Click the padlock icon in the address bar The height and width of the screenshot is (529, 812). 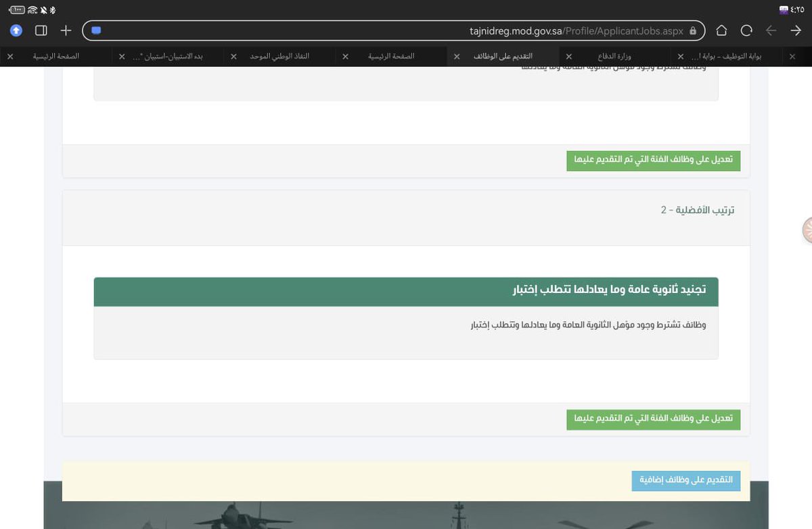pos(693,30)
